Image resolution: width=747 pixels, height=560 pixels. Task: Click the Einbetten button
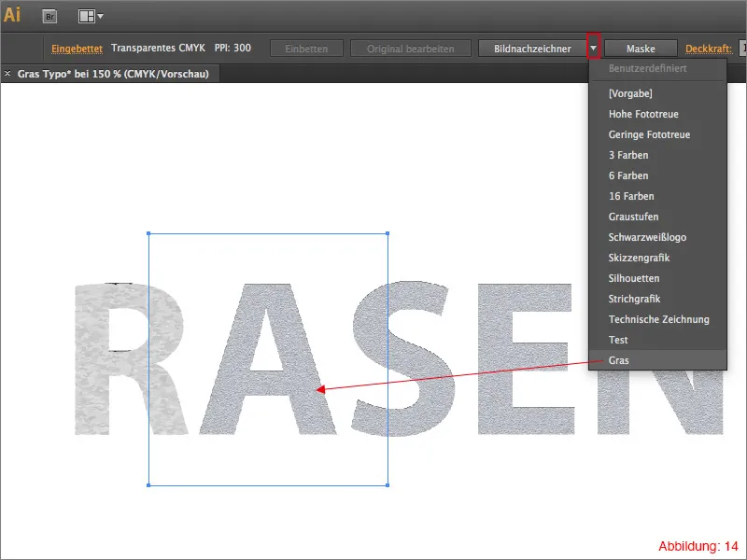tap(306, 49)
